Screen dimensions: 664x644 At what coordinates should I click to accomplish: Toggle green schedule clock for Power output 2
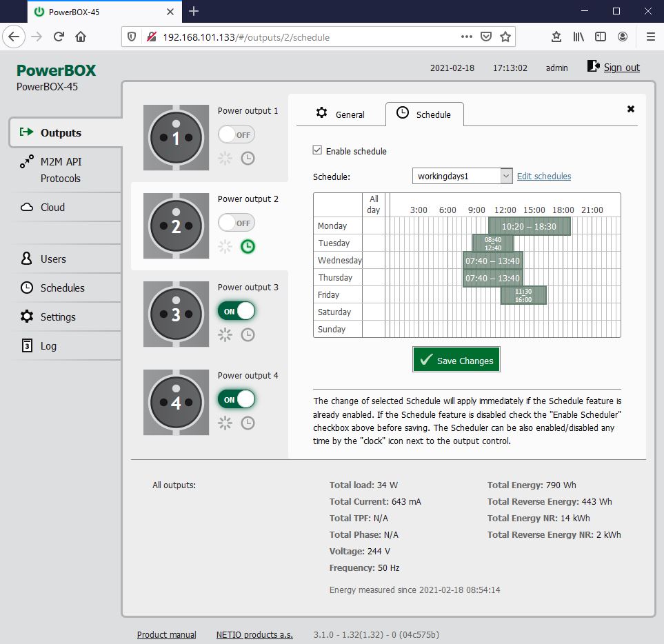(248, 246)
